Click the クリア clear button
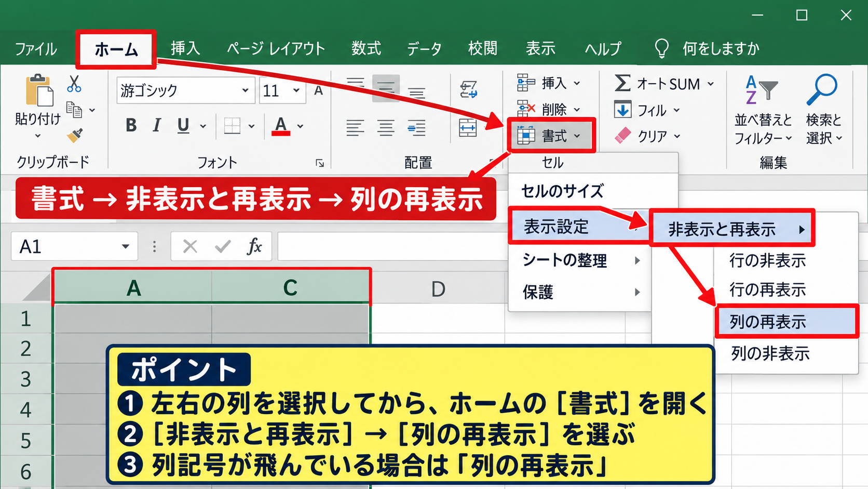Screen dimensions: 868x489 [647, 136]
